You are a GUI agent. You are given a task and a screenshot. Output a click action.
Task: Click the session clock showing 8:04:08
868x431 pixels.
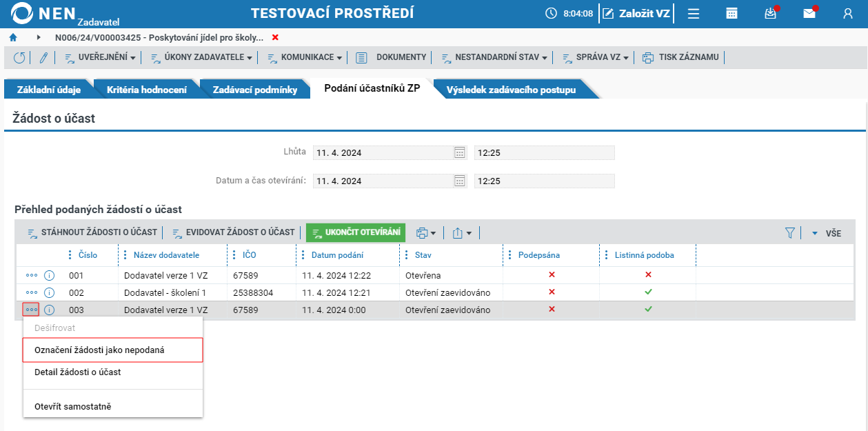[569, 14]
